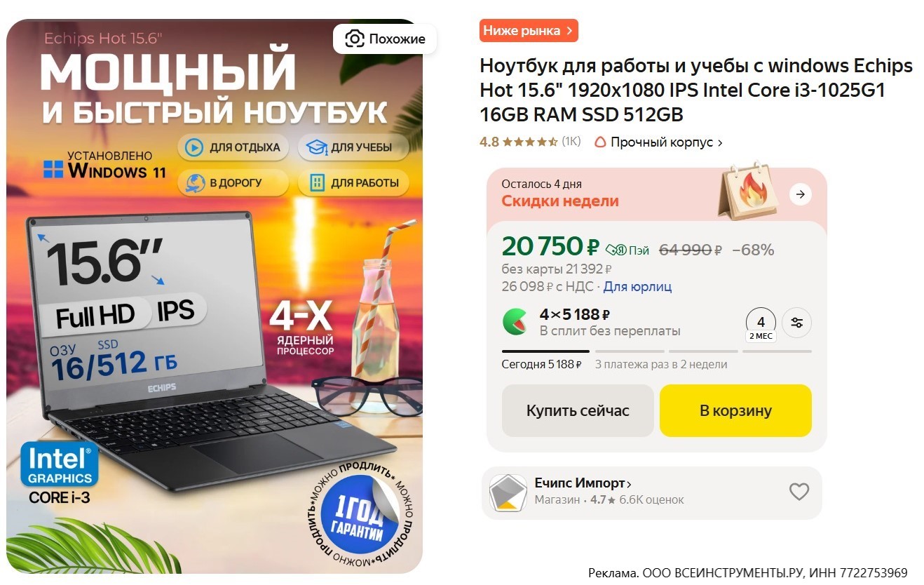Image resolution: width=924 pixels, height=585 pixels.
Task: Click the Скидки недели heading
Action: [x=560, y=201]
